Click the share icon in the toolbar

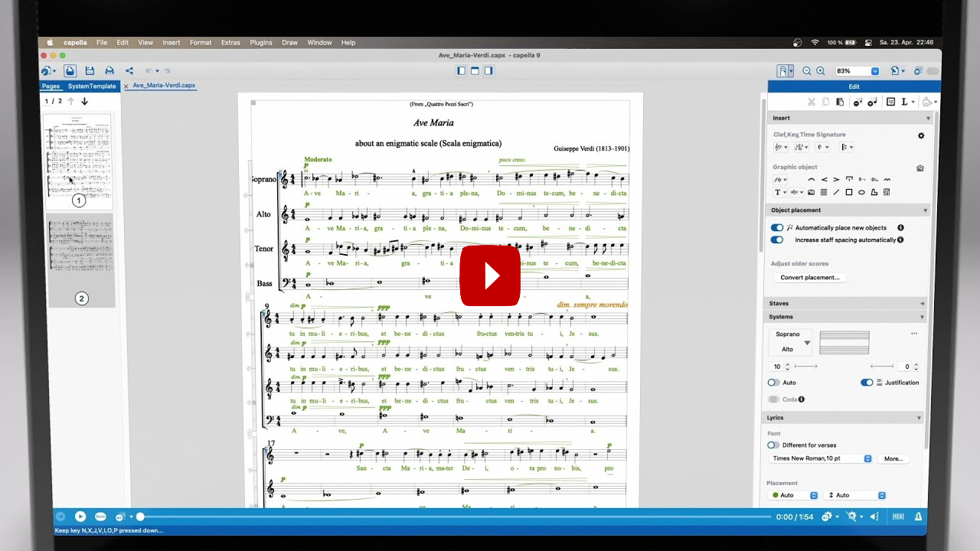click(x=129, y=70)
